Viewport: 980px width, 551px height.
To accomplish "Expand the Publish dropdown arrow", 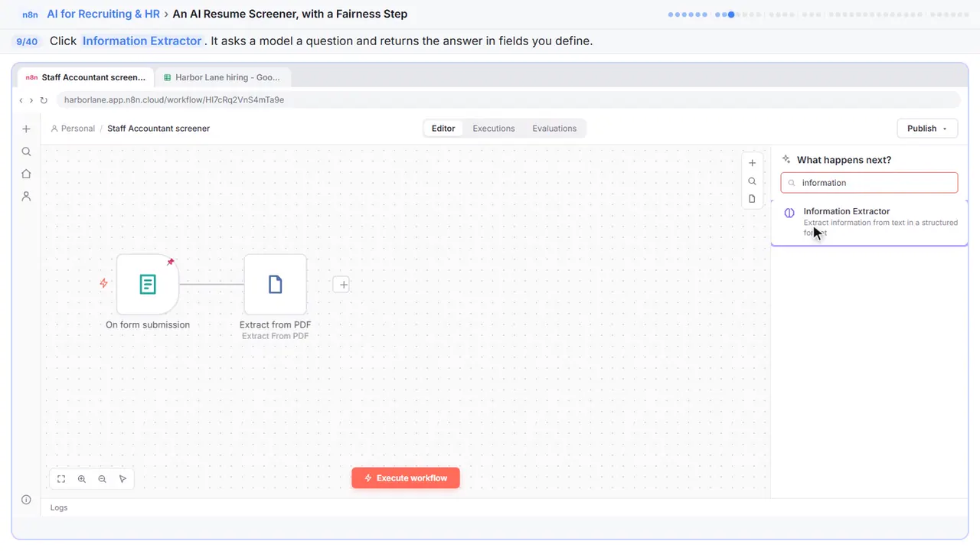I will (x=945, y=129).
